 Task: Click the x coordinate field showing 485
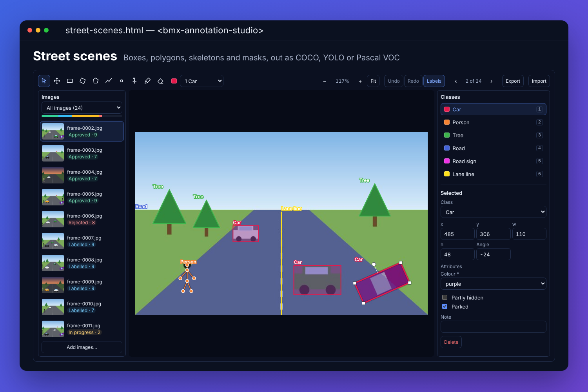pyautogui.click(x=457, y=234)
